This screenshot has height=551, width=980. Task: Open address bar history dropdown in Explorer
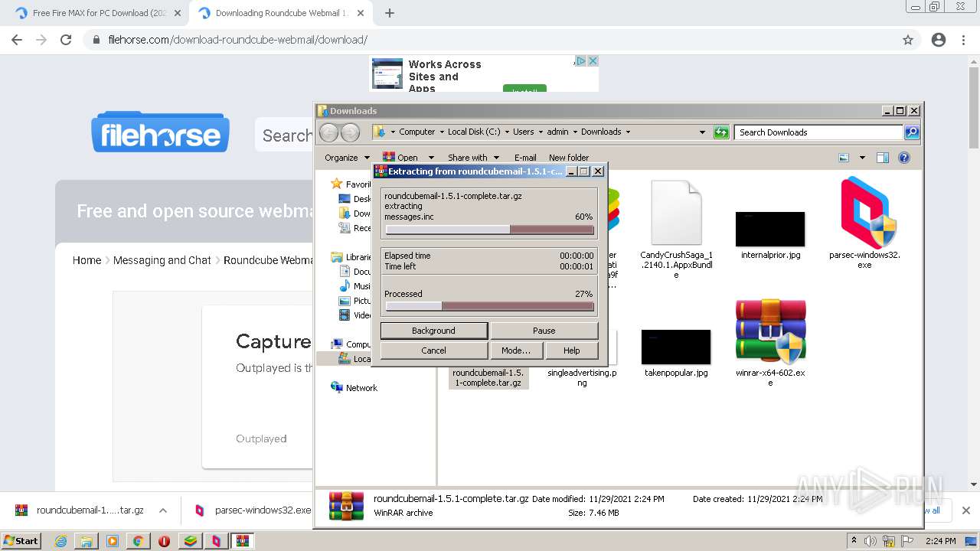[702, 132]
